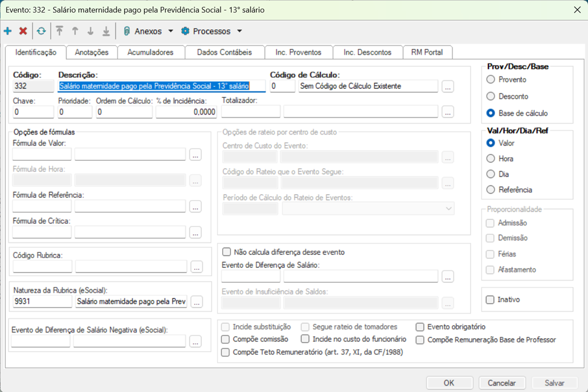Close the Evento 332 window
The width and height of the screenshot is (588, 392).
[x=577, y=10]
